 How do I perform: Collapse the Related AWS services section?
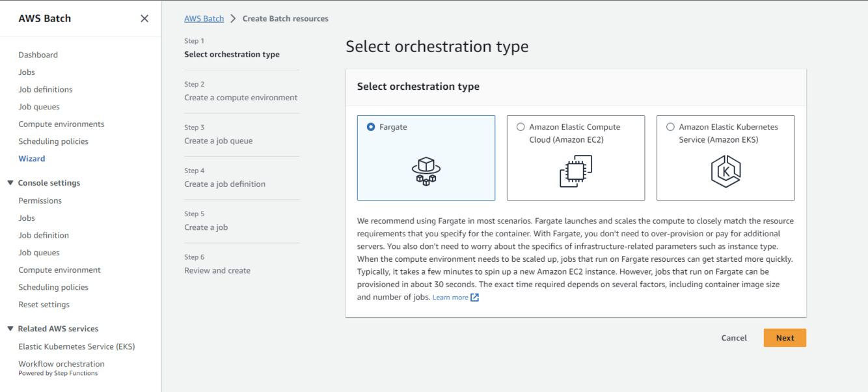10,329
